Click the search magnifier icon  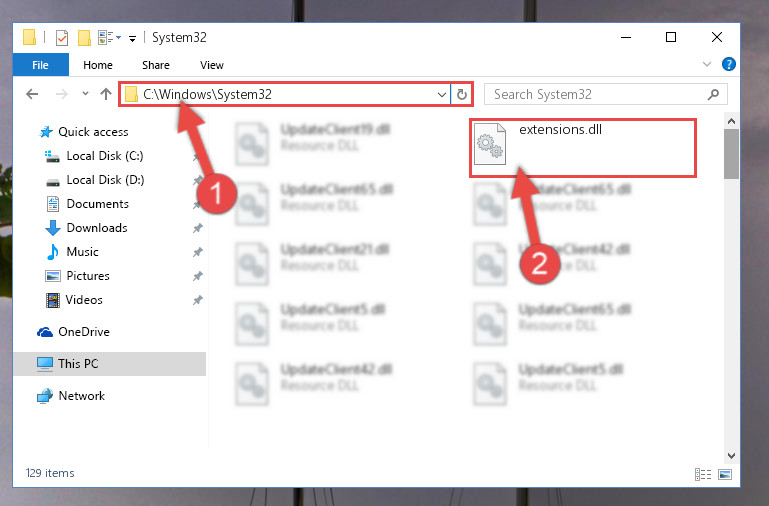click(x=714, y=94)
